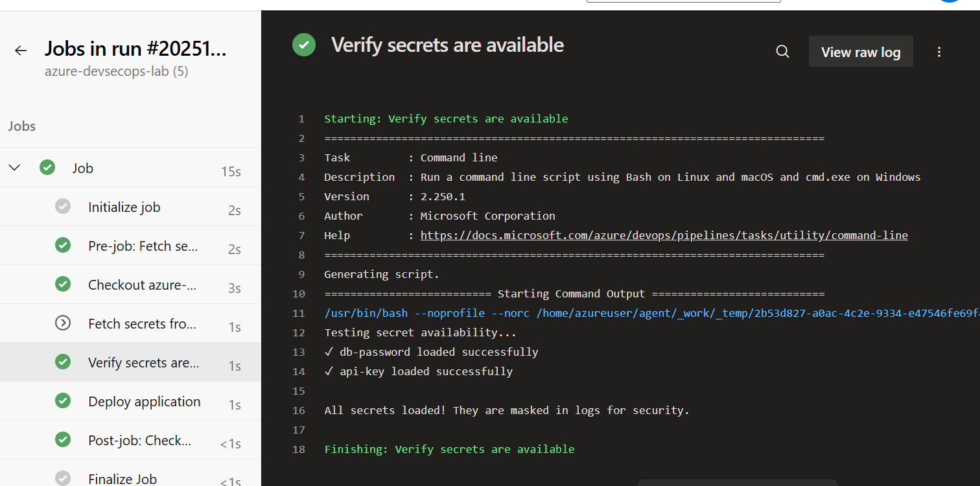Click the gray status icon for Initialize job

click(63, 207)
